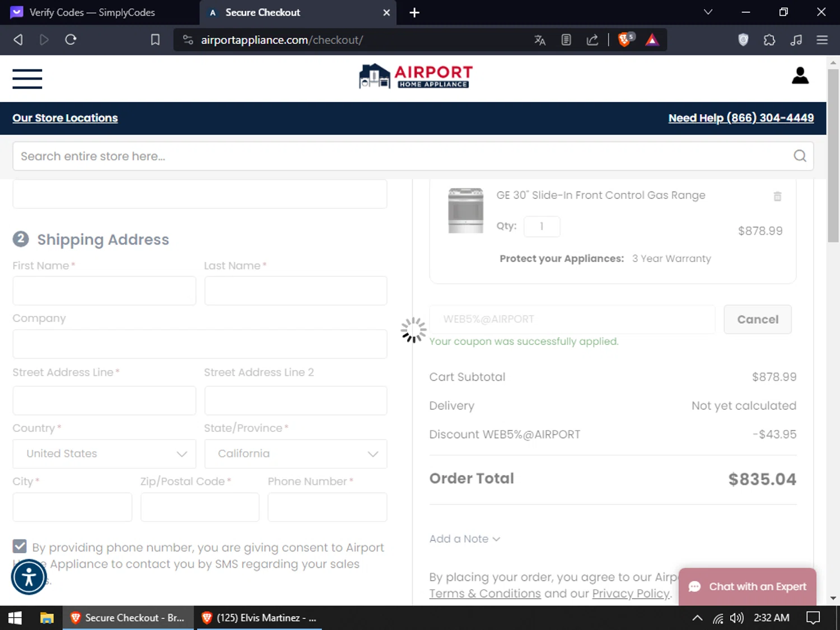Viewport: 840px width, 630px height.
Task: Open the notifications center icon
Action: [x=813, y=618]
